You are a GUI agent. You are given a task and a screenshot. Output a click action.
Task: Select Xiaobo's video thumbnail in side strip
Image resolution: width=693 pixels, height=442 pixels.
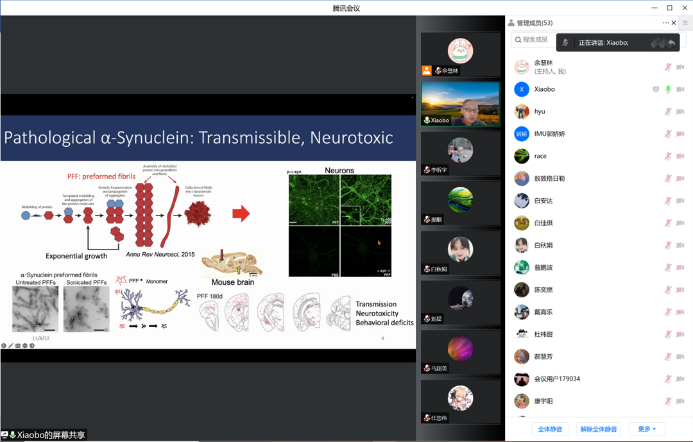[461, 104]
